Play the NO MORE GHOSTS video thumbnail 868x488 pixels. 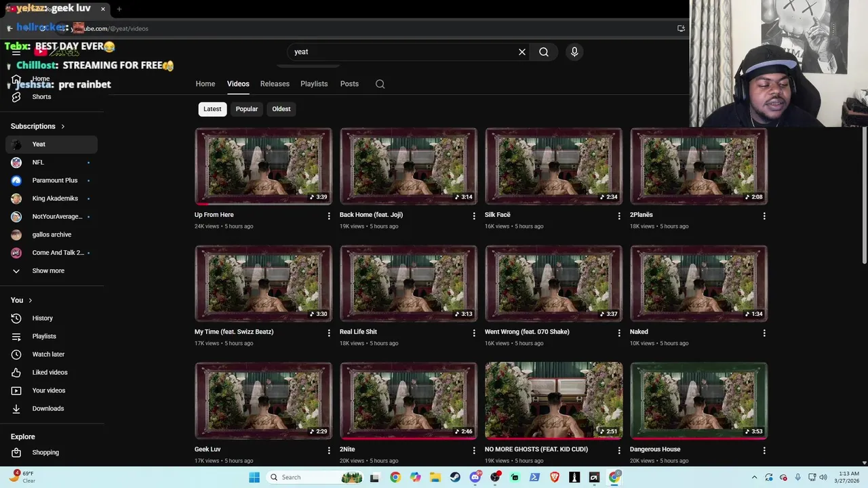tap(553, 401)
